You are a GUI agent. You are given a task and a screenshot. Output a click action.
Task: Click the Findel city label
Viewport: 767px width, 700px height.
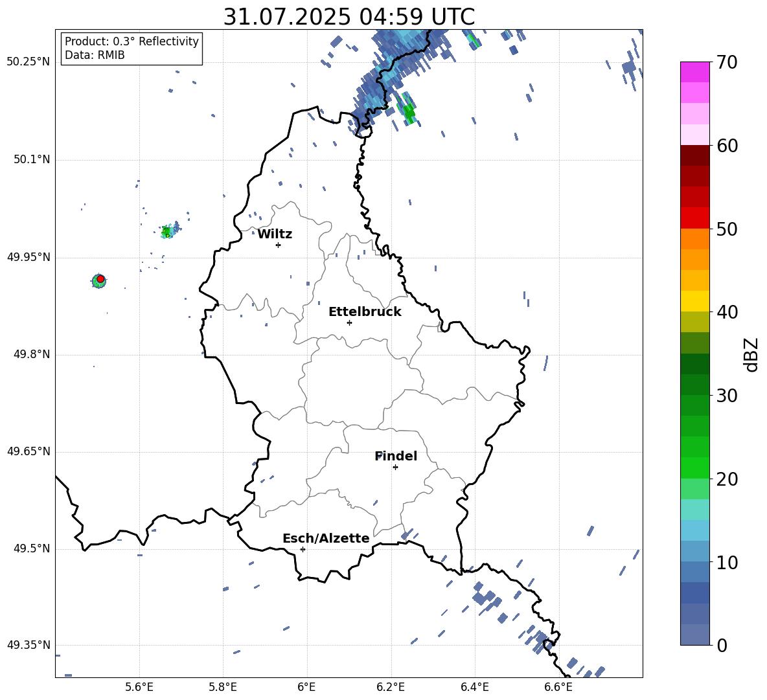click(x=396, y=456)
